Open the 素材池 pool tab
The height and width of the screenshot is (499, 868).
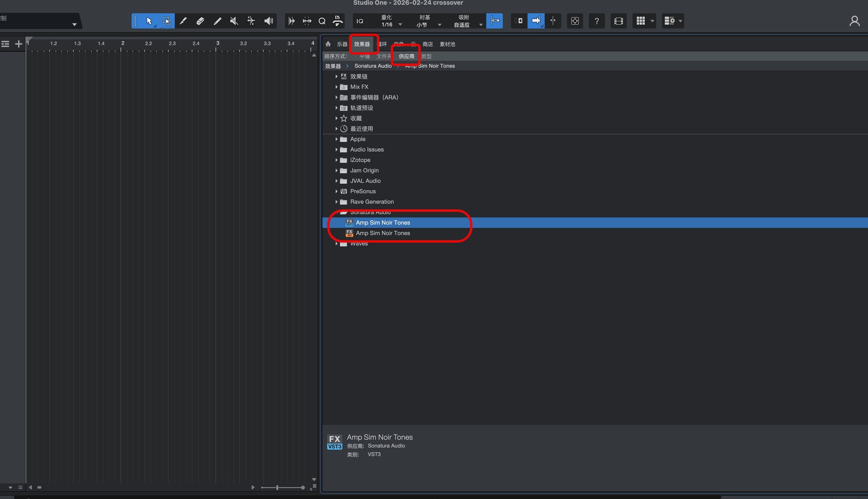[x=447, y=44]
